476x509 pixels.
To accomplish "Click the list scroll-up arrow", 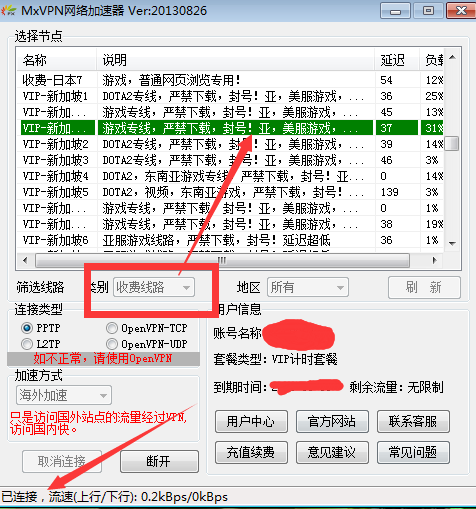I will coord(452,57).
